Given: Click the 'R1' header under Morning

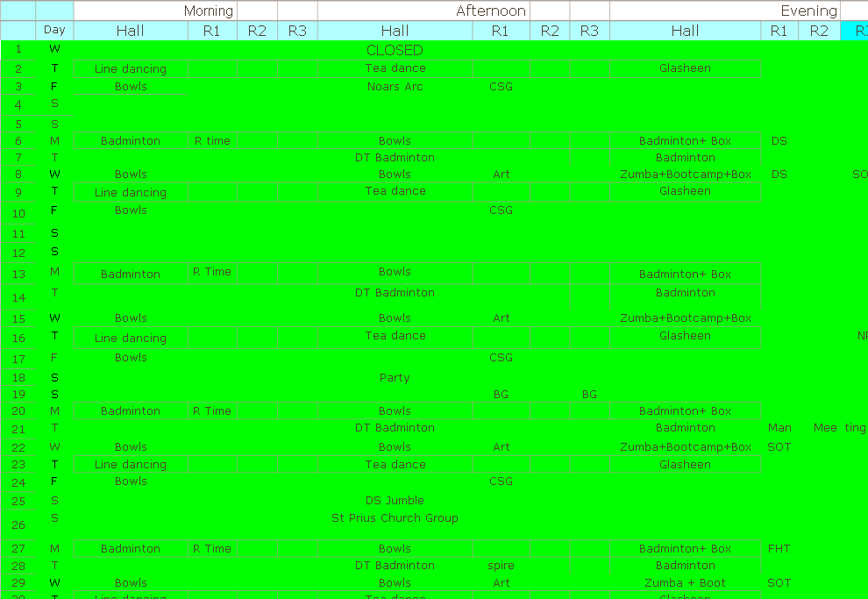Looking at the screenshot, I should click(212, 31).
